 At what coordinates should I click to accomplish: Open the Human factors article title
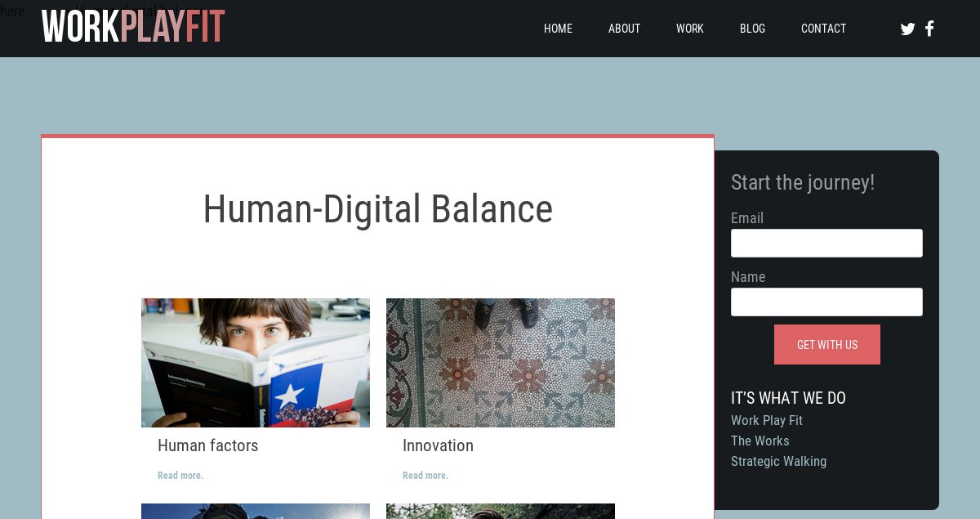(x=207, y=445)
